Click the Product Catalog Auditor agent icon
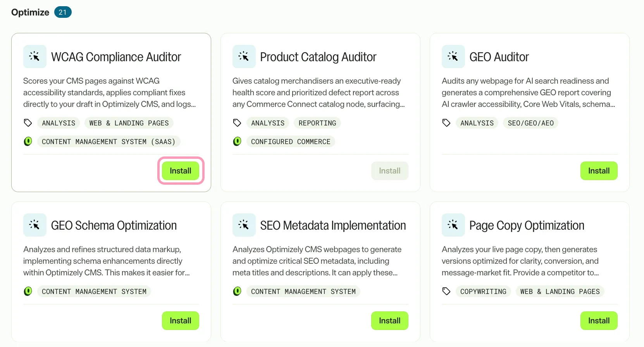 [x=244, y=57]
